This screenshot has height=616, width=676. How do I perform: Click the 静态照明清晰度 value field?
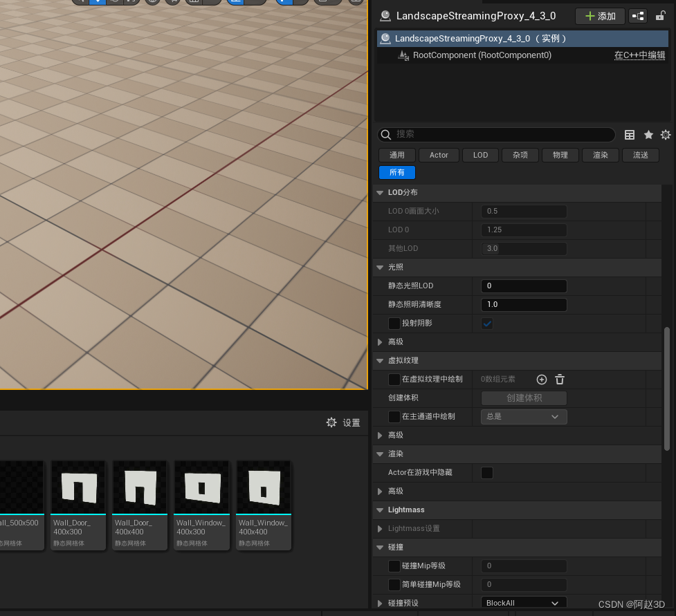(x=524, y=305)
